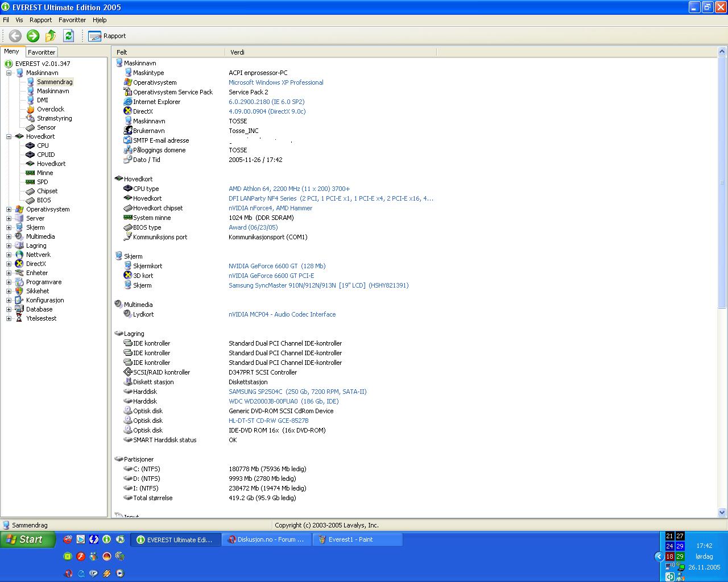Select the Overclock flame icon
Screen dimensions: 728x582
[x=31, y=109]
